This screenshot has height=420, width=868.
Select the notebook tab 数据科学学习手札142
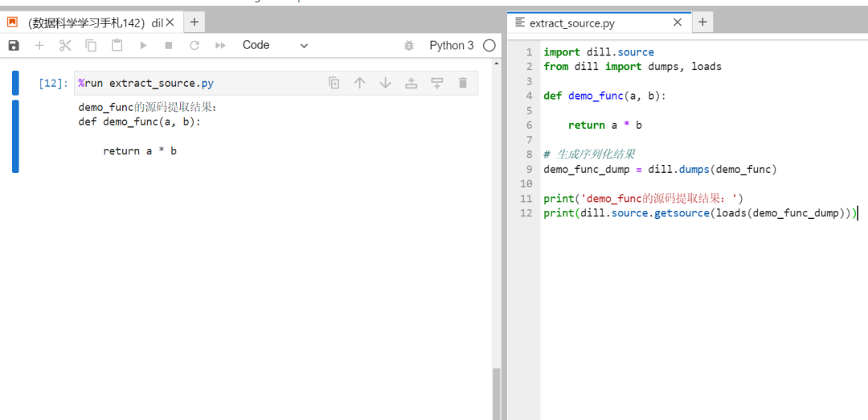(90, 23)
